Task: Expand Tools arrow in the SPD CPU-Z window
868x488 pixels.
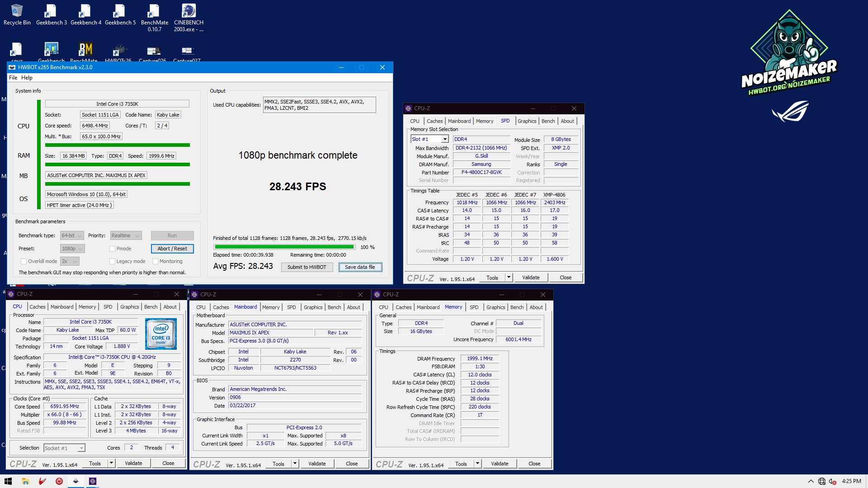Action: (509, 277)
